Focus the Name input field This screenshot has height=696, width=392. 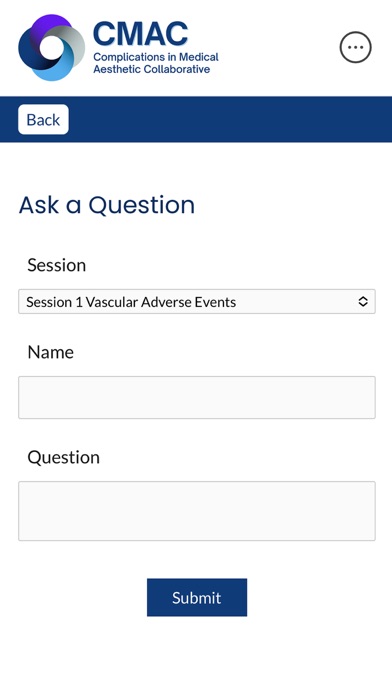pos(197,397)
